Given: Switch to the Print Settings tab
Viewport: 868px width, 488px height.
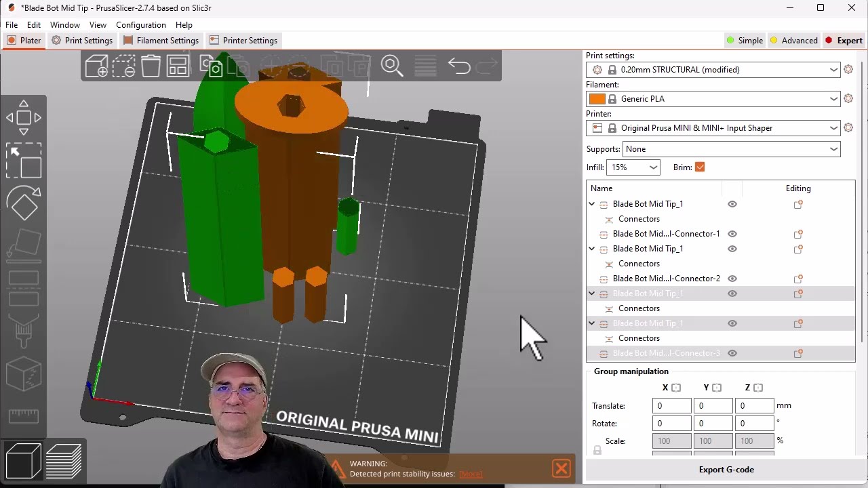Looking at the screenshot, I should tap(82, 41).
